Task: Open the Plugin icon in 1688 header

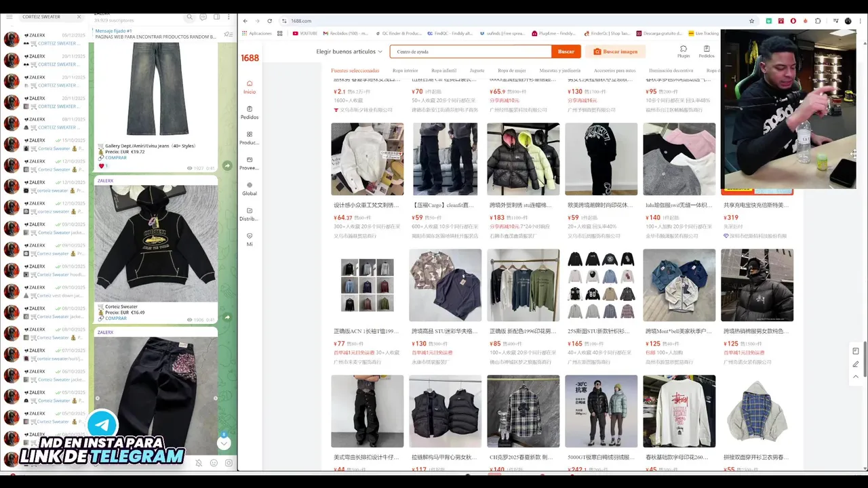Action: point(683,52)
